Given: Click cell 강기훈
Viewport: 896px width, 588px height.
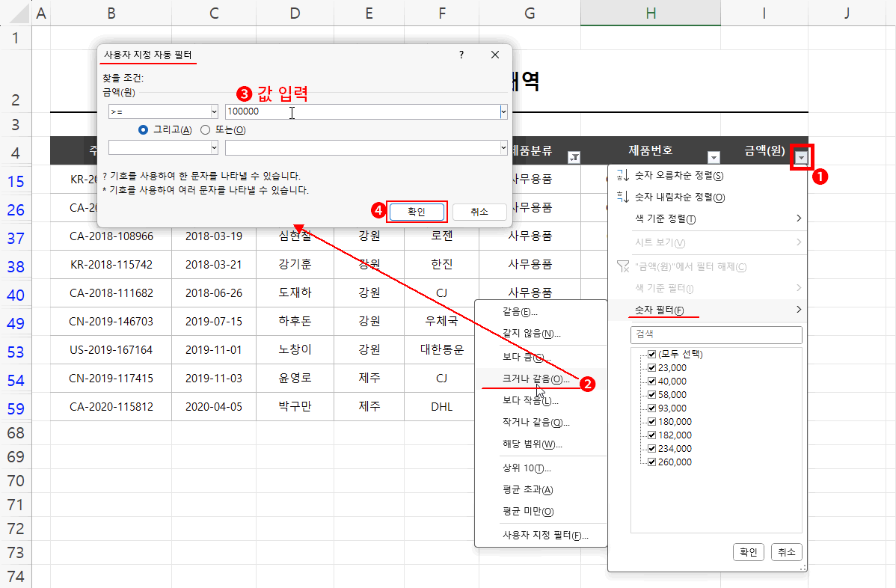Looking at the screenshot, I should tap(295, 265).
